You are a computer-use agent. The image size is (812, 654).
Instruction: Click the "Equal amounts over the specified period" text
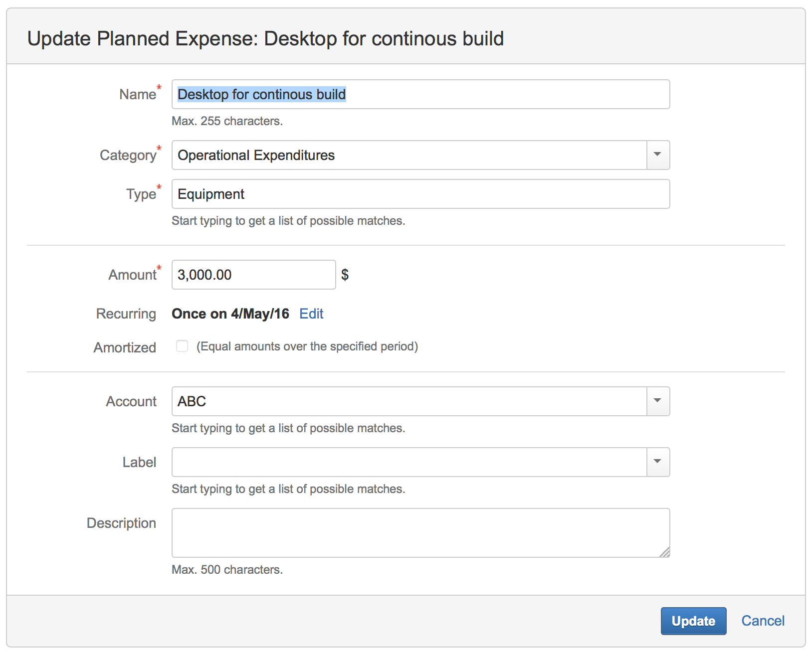coord(307,346)
